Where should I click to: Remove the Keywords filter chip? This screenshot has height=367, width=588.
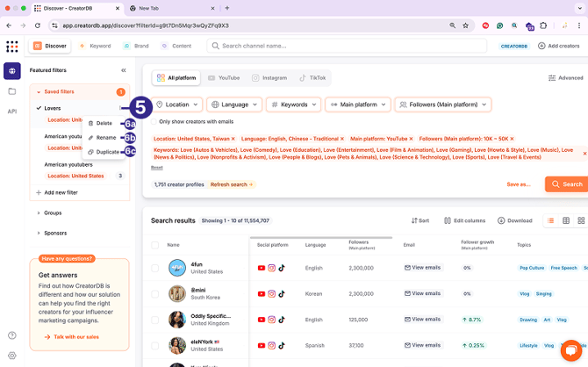[584, 154]
